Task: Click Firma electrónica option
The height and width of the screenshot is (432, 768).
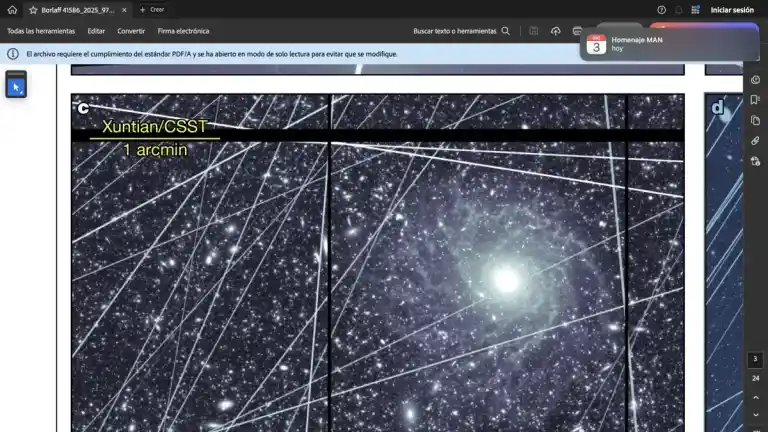Action: click(184, 31)
